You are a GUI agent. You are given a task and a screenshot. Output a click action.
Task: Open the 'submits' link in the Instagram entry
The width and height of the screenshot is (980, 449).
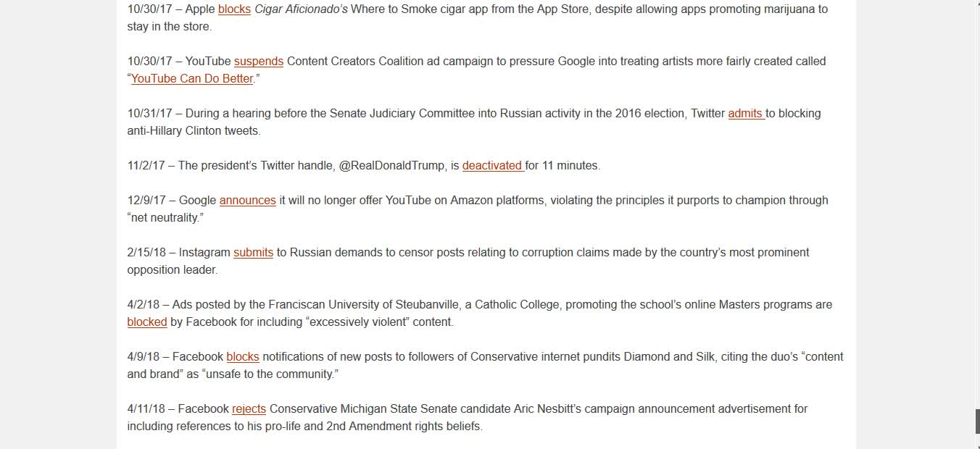[254, 253]
